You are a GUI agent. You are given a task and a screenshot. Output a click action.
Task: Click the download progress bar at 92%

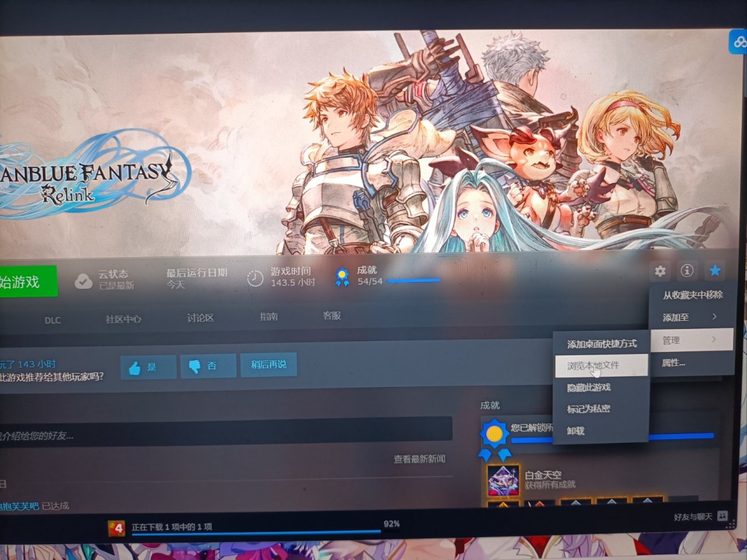coord(256,533)
